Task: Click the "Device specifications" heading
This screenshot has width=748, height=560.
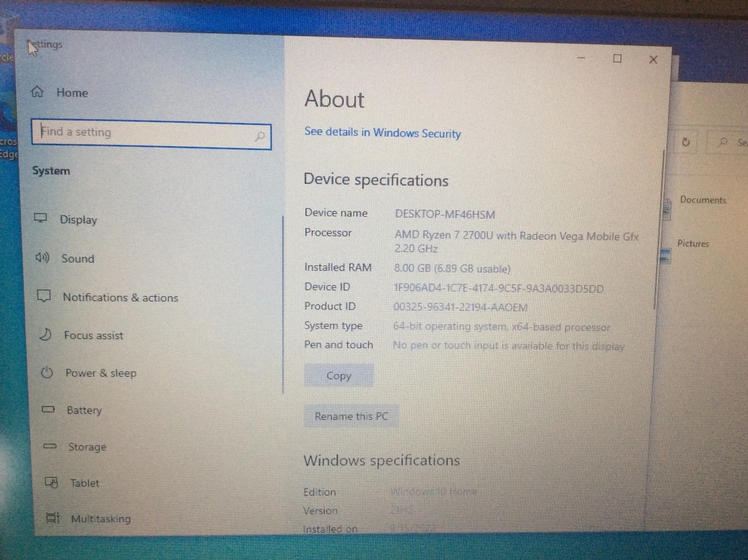Action: [x=376, y=180]
